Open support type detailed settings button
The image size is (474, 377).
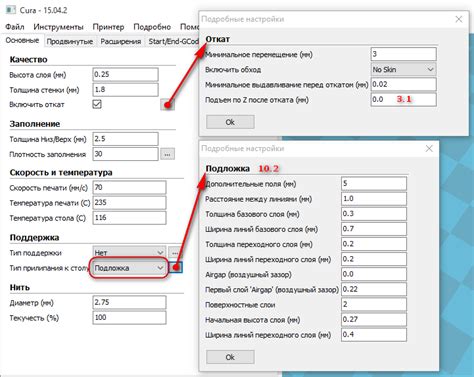[x=175, y=252]
